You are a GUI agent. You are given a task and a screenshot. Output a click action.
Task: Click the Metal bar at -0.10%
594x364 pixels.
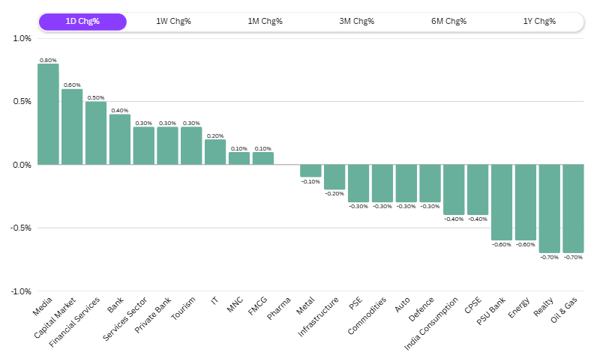(310, 171)
